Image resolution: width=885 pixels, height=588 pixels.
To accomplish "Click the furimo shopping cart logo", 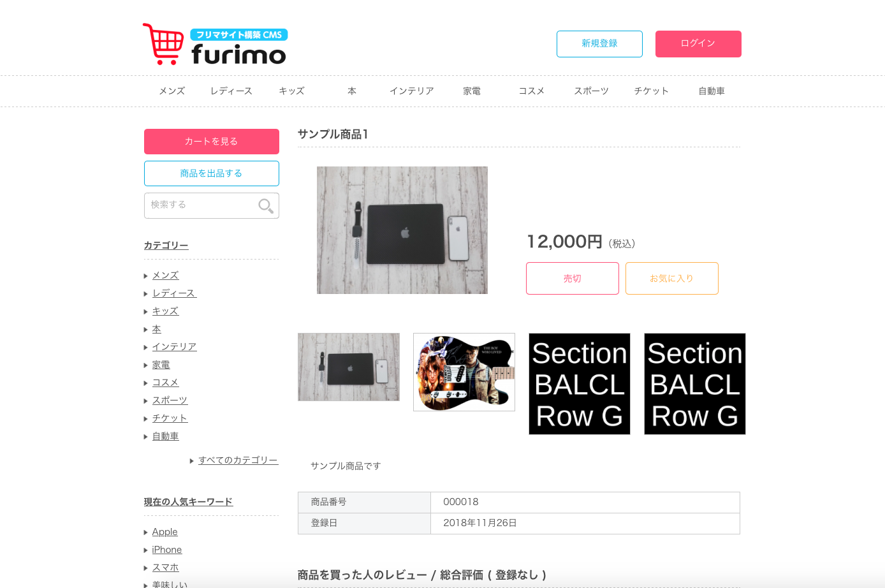I will click(x=215, y=44).
